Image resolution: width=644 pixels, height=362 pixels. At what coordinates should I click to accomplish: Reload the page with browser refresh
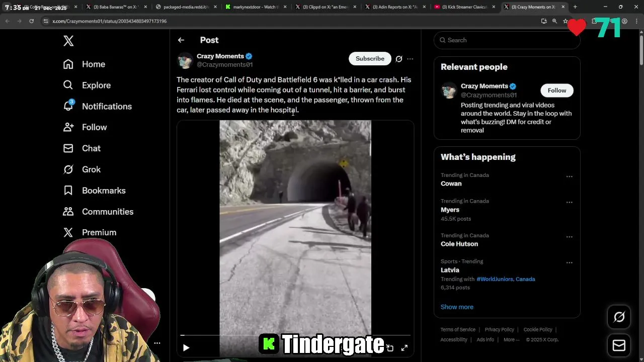[x=31, y=21]
